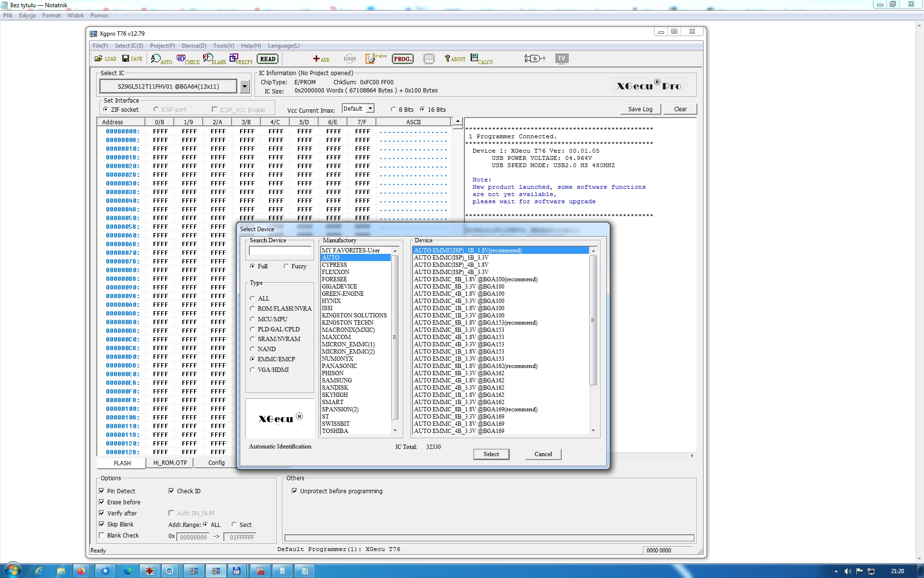Click the Erase toolbar icon

(376, 59)
